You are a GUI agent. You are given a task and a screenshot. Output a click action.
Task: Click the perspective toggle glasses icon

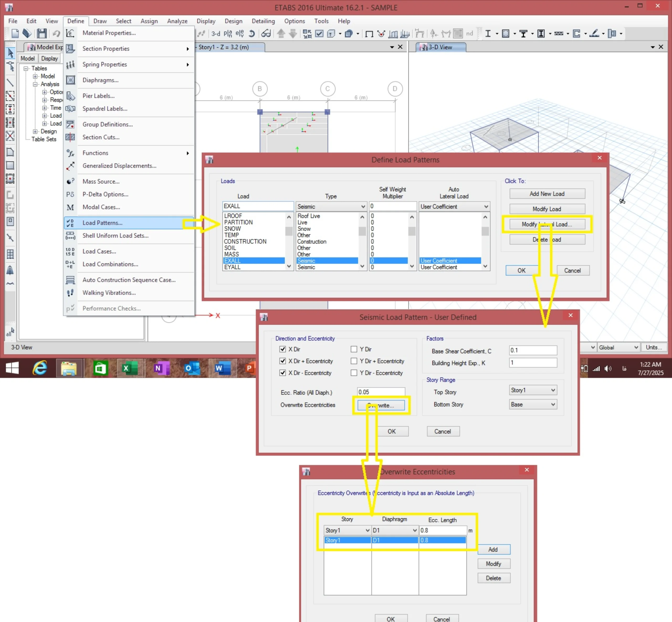(x=266, y=34)
